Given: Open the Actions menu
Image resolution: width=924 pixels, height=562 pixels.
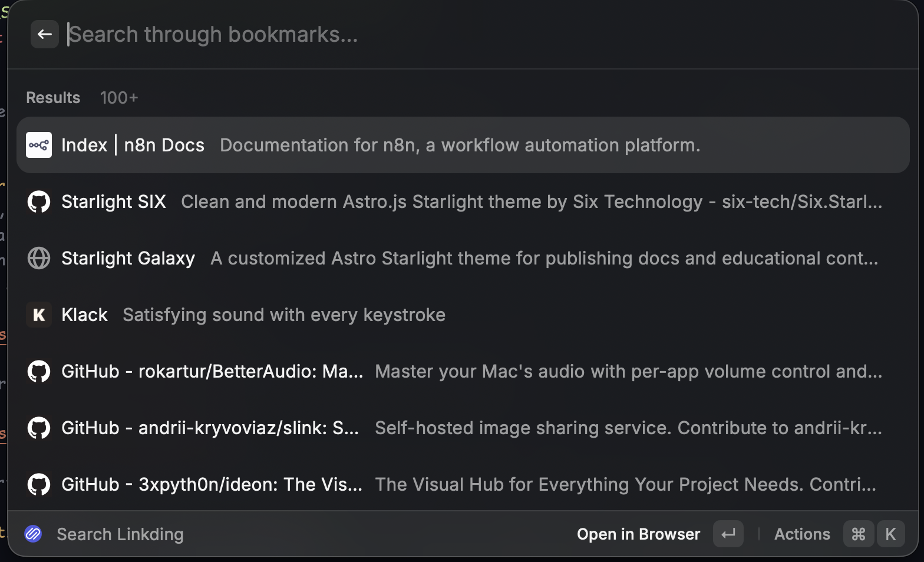Looking at the screenshot, I should [x=802, y=534].
